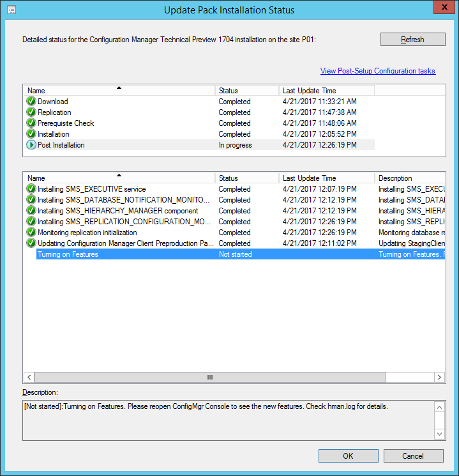Click the check icon for SMS_REPLICATION_CONFIGURATION row

(31, 221)
